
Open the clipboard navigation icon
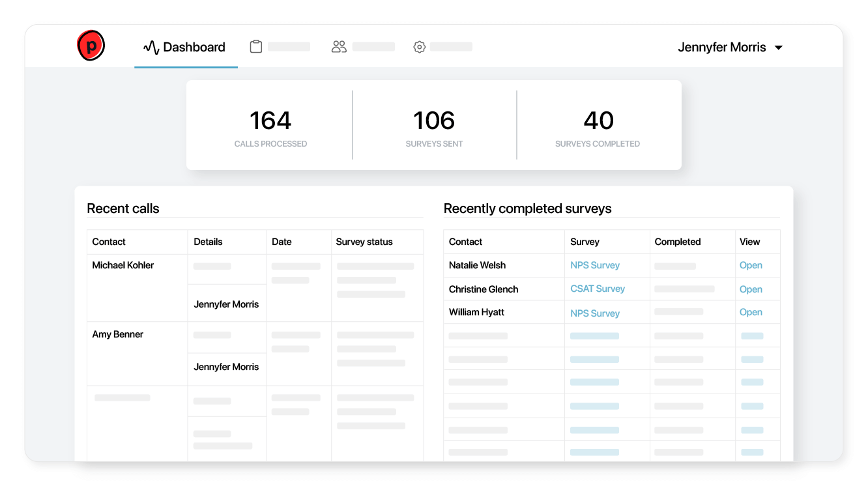click(x=255, y=46)
